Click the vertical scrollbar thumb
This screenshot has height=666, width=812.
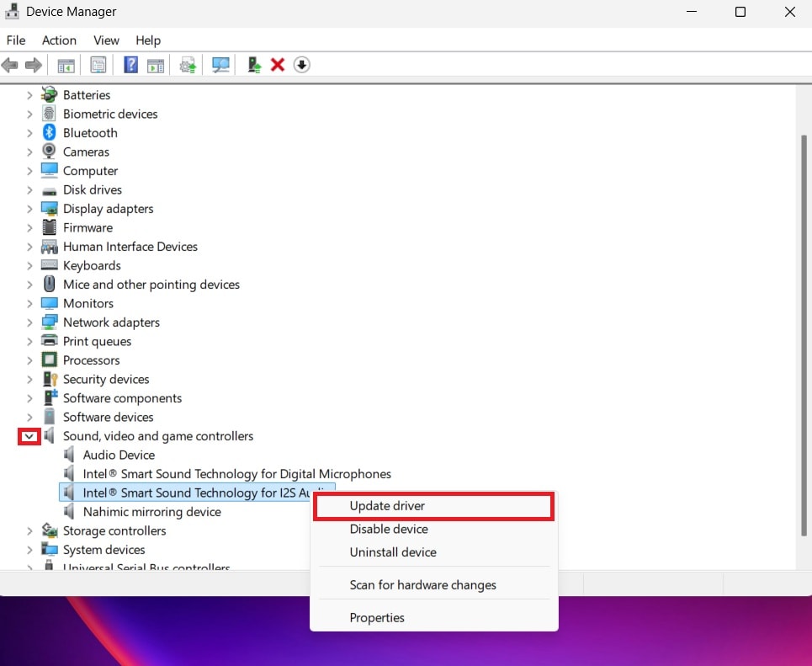point(804,335)
